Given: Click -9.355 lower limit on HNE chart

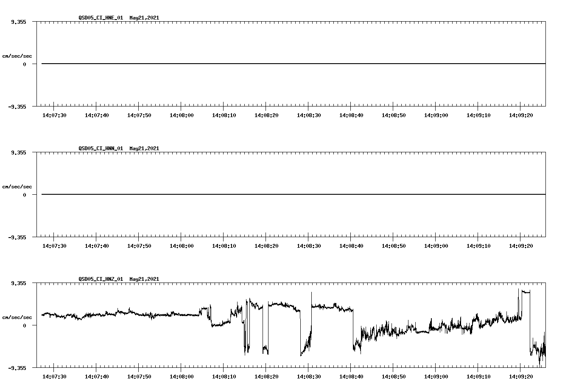Looking at the screenshot, I should click(x=17, y=106).
